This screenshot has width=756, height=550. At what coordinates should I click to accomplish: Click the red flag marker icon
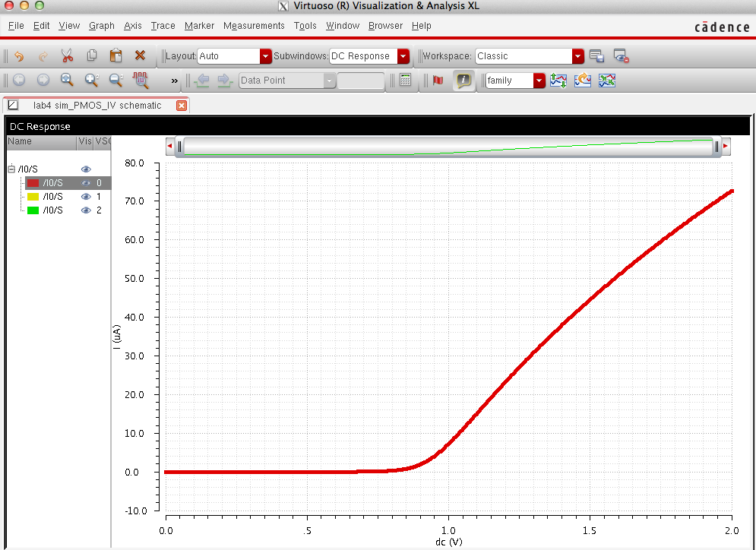point(438,80)
